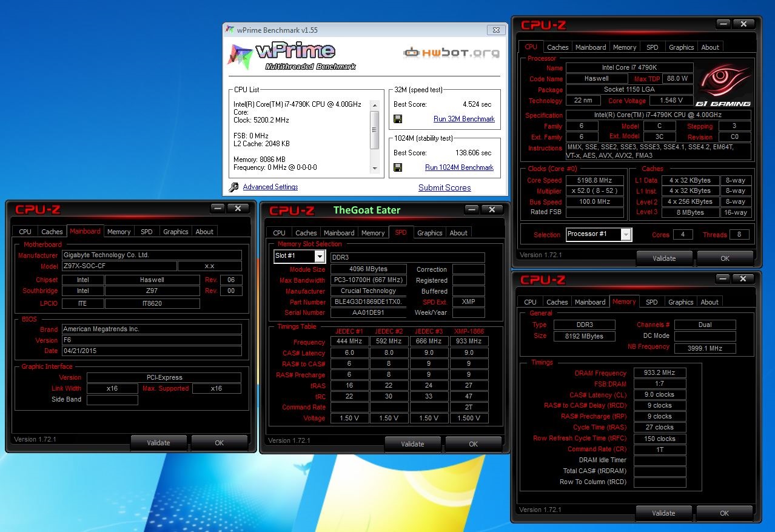Click Manufacturer field Crucial Technology
Viewport: 775px width, 532px height.
coord(368,291)
